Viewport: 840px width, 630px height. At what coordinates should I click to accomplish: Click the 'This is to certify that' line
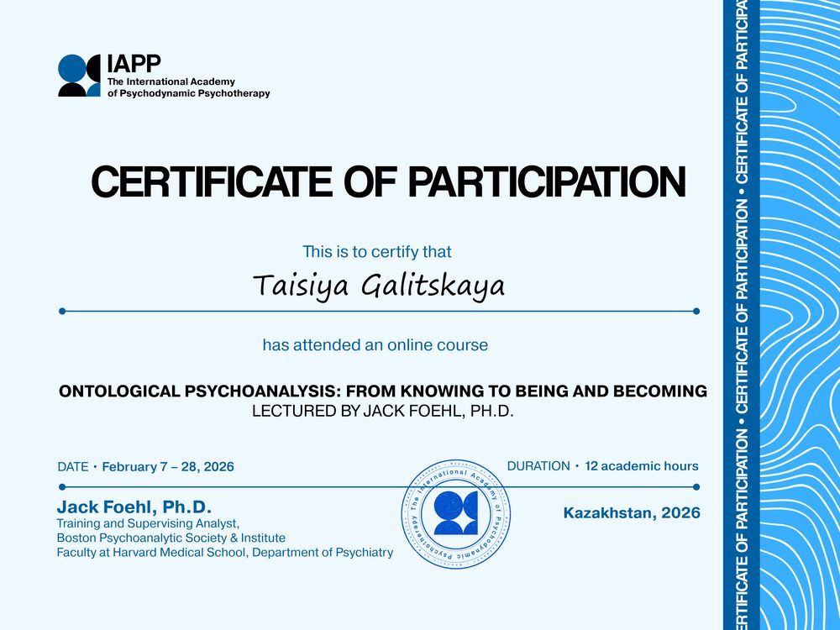pyautogui.click(x=377, y=252)
